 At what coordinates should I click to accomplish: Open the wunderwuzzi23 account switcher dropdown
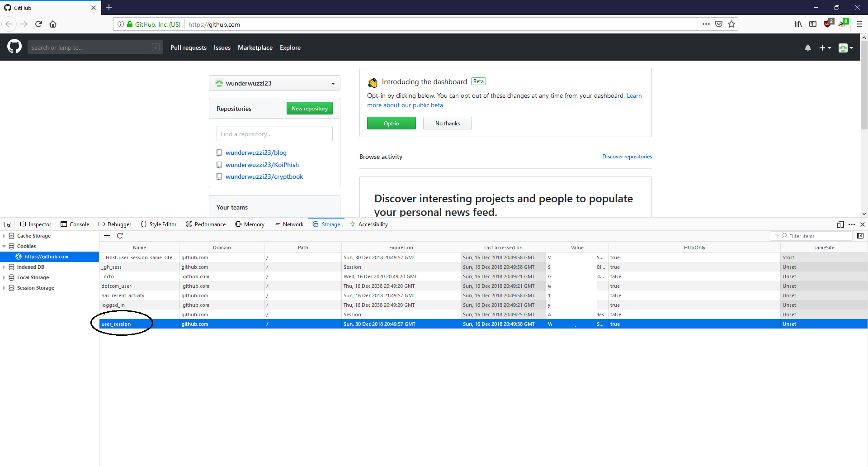[274, 83]
